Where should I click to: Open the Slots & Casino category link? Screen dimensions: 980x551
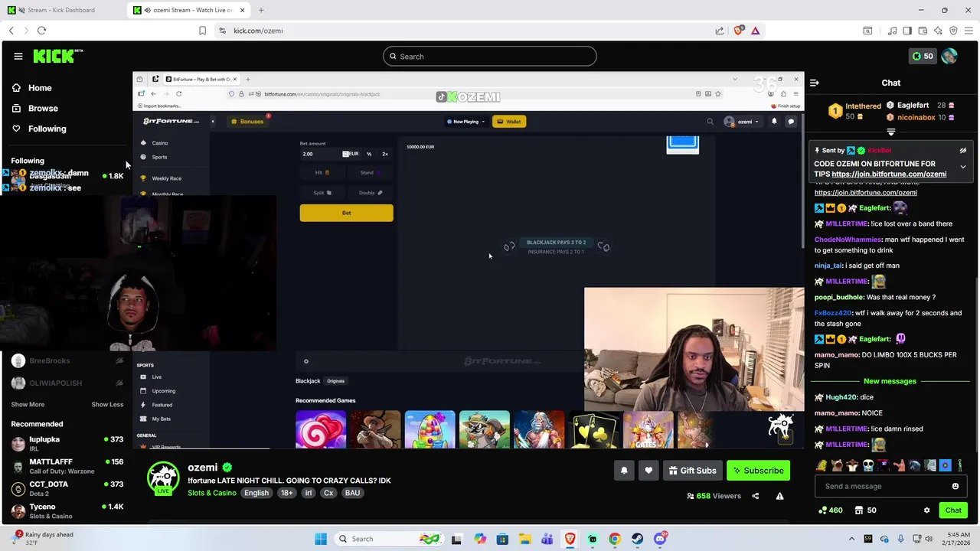(x=212, y=493)
